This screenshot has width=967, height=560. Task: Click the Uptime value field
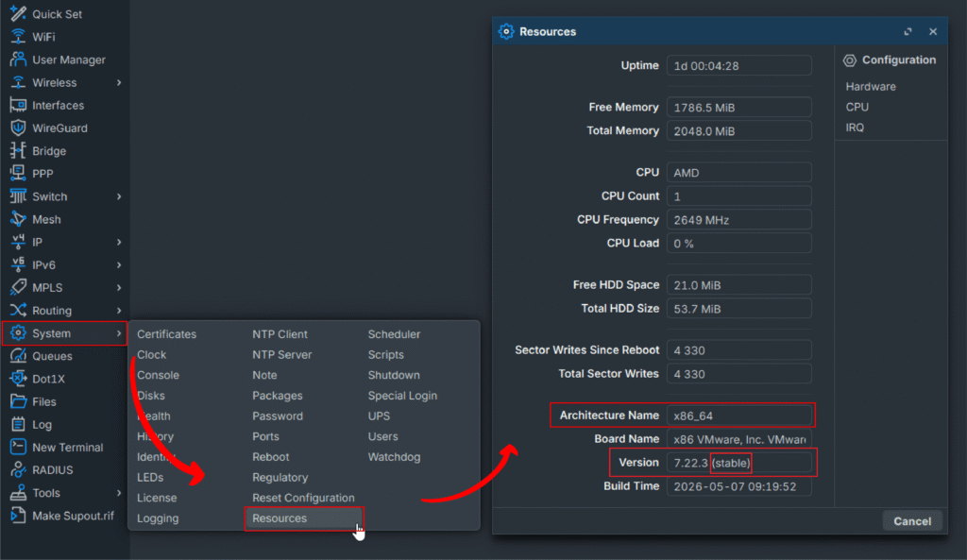click(x=738, y=65)
